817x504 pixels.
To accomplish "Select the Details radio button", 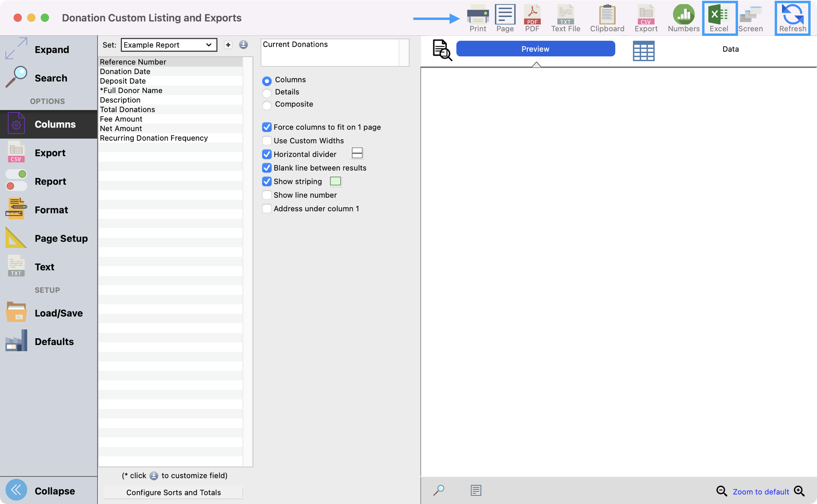I will (x=267, y=93).
